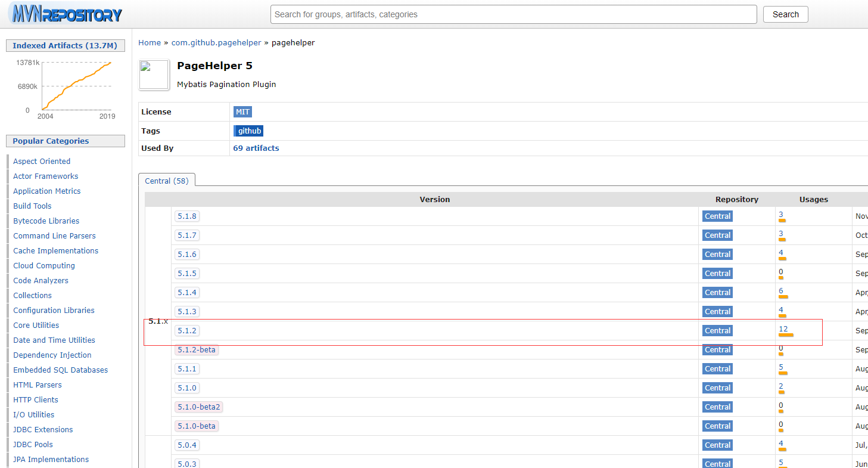Screen dimensions: 868x468
Task: Click the Search button
Action: coord(785,14)
